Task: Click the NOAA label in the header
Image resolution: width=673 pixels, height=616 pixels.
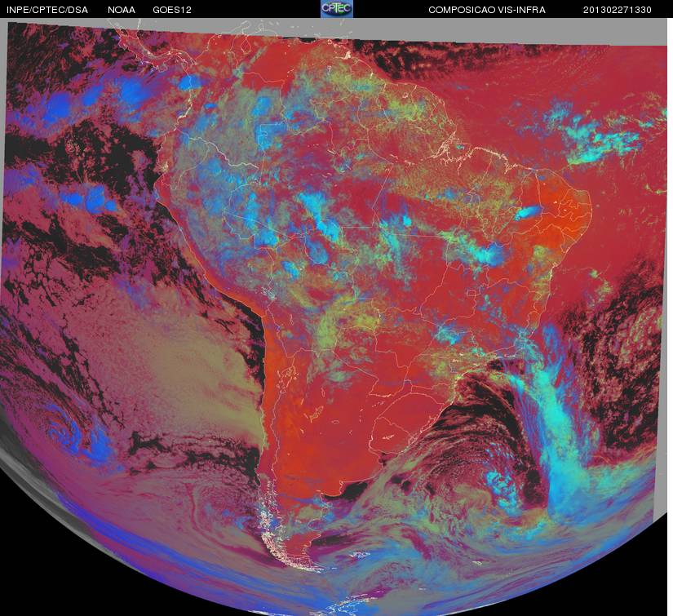Action: click(x=122, y=10)
